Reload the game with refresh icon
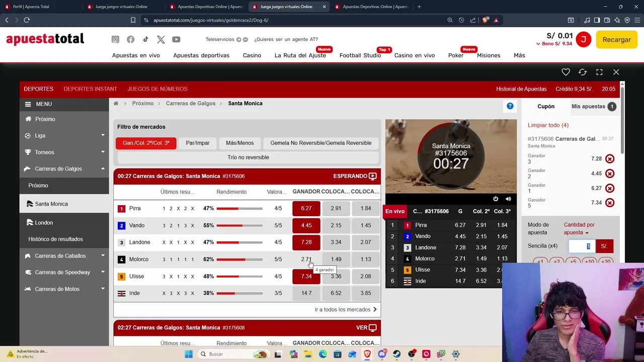 pyautogui.click(x=583, y=72)
